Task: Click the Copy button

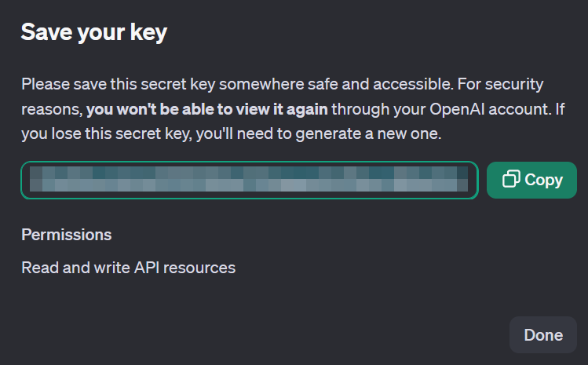Action: 531,180
